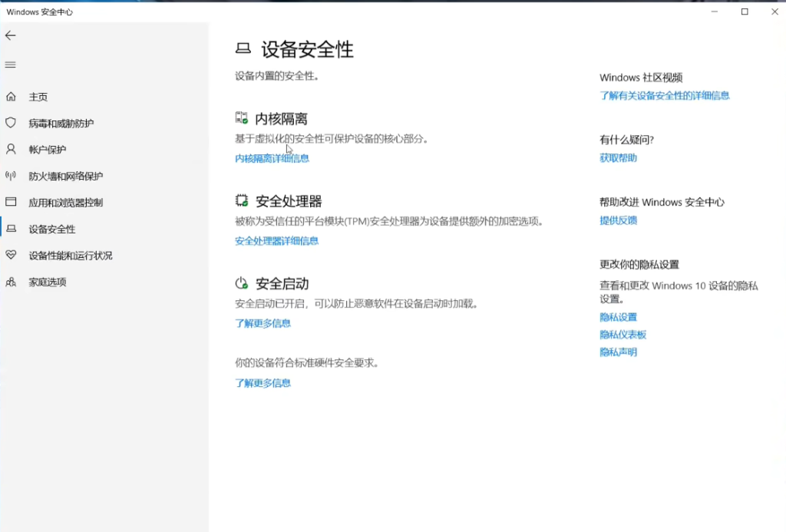This screenshot has width=786, height=532.
Task: Click the 内核隔离 core isolation icon
Action: 242,118
